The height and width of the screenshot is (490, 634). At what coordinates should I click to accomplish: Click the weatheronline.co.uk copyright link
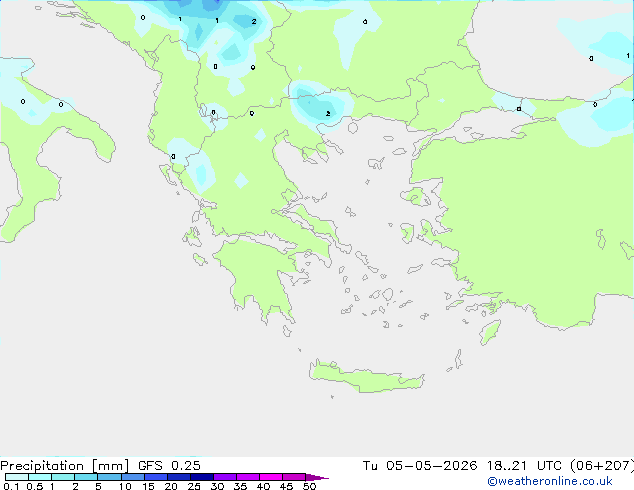550,481
